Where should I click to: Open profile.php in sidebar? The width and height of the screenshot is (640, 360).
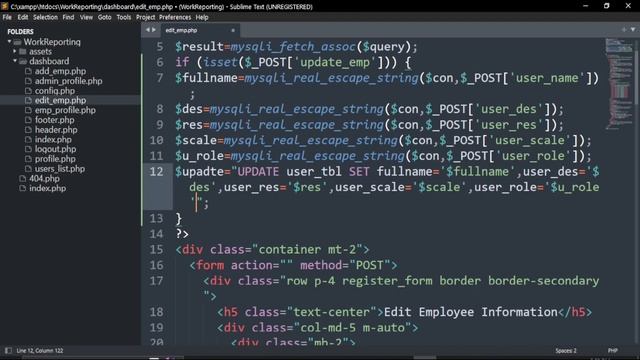click(55, 159)
